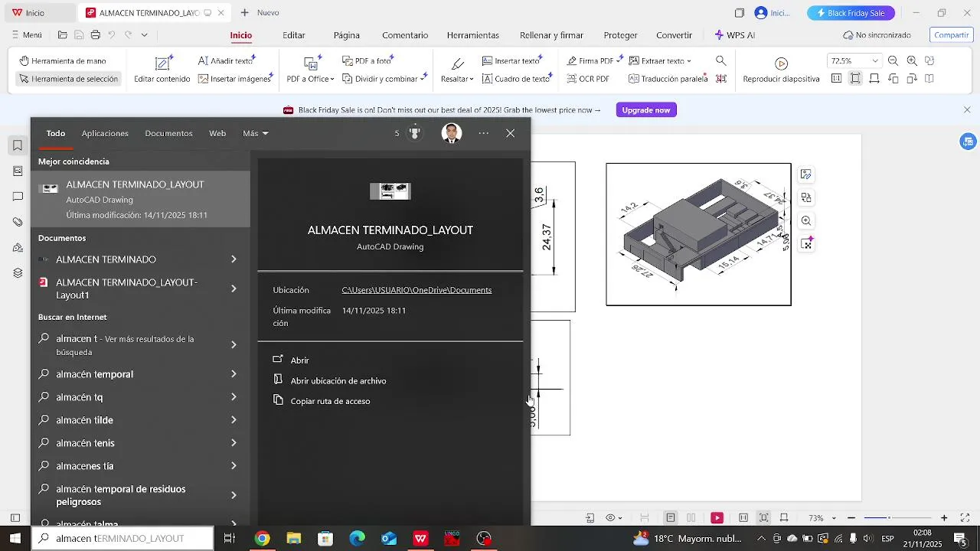Open the thumbnails sidebar panel
Screen dimensions: 980x551
(x=18, y=171)
